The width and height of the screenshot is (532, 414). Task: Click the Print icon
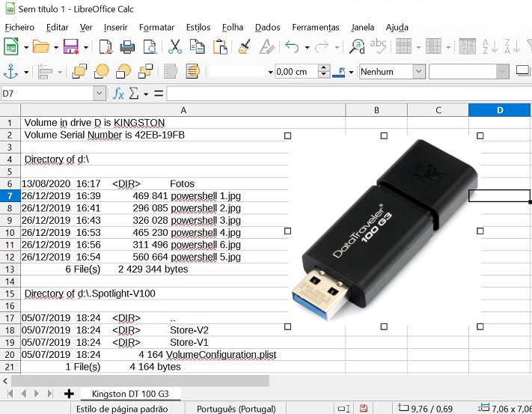click(x=127, y=47)
